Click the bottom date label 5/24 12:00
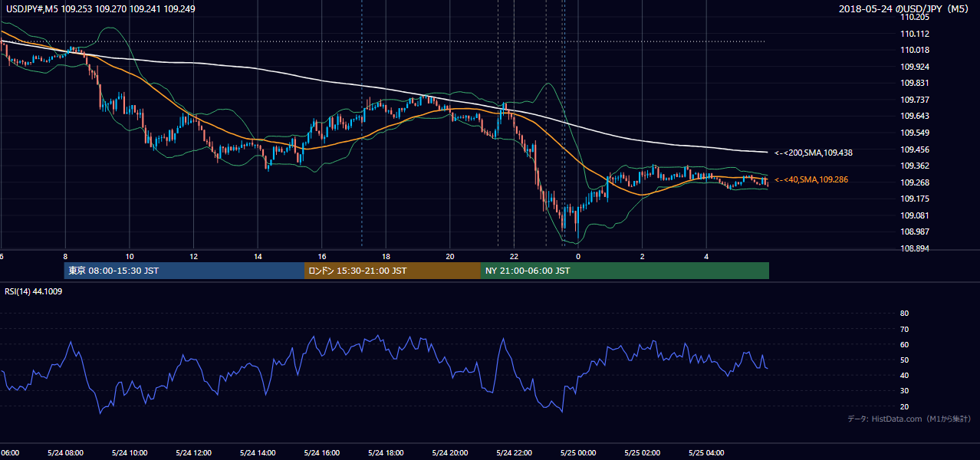The width and height of the screenshot is (980, 460). [193, 453]
